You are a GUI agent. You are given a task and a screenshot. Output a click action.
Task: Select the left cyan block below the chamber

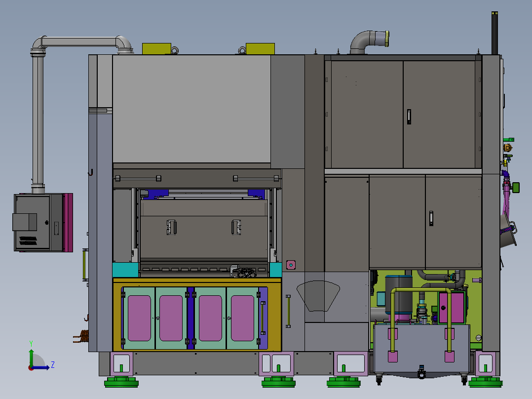[125, 270]
